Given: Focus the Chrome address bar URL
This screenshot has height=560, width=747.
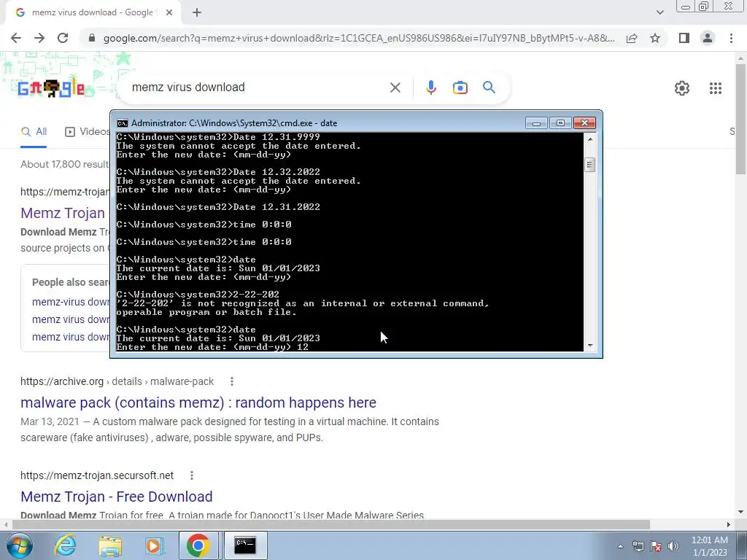Looking at the screenshot, I should [359, 38].
